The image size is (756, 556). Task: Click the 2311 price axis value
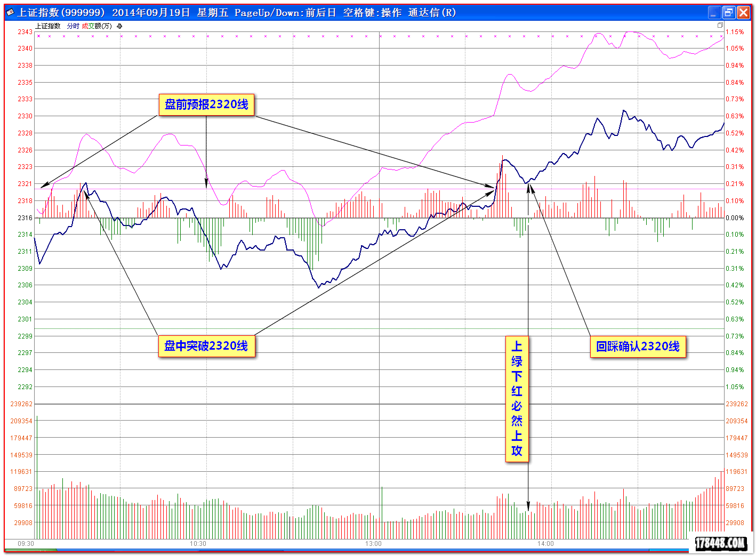coord(25,252)
